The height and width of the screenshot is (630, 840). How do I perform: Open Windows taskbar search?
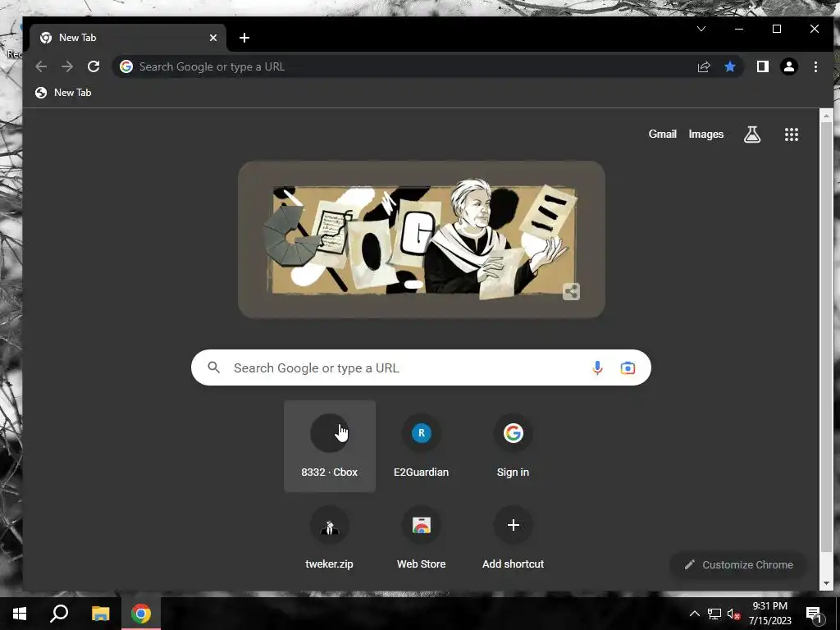click(x=59, y=614)
